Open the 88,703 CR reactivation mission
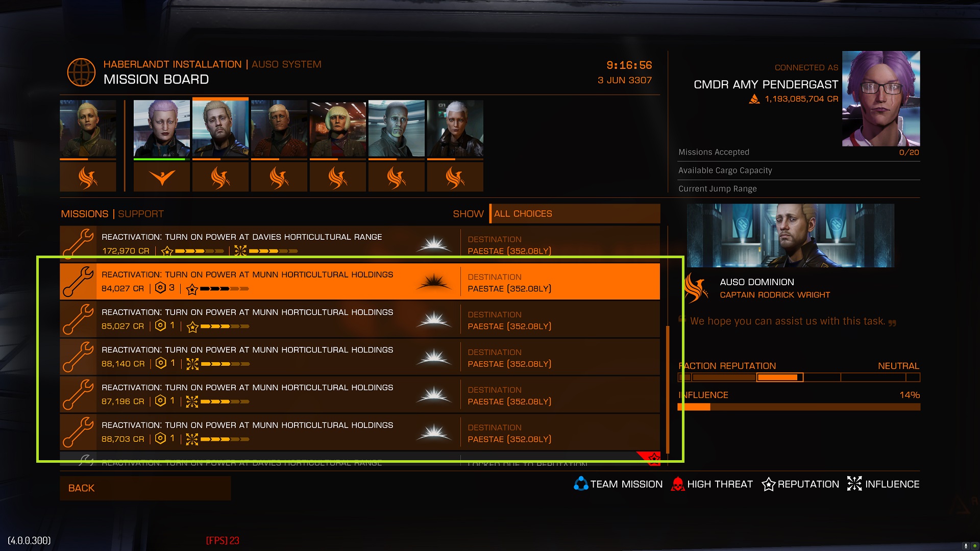980x551 pixels. [x=360, y=432]
